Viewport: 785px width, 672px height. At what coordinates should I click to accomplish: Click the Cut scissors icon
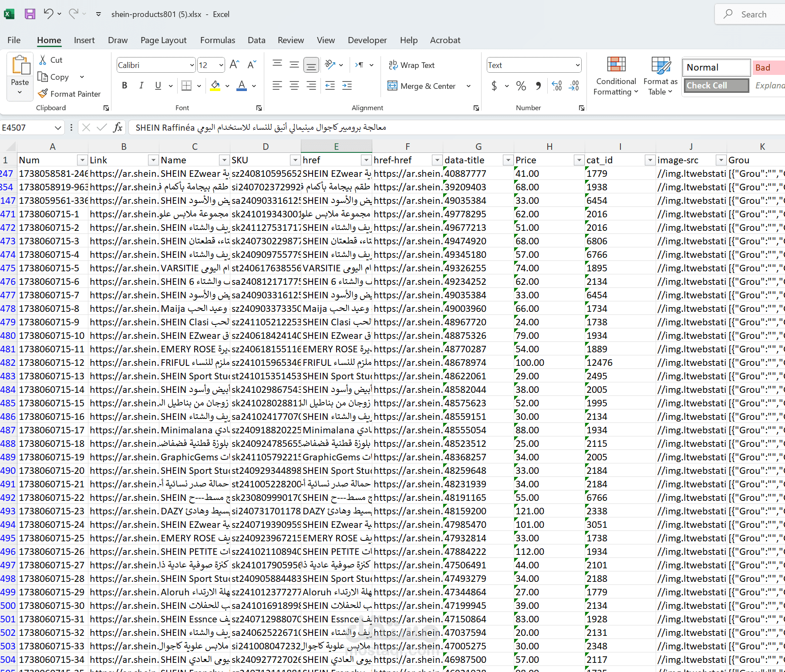tap(43, 60)
